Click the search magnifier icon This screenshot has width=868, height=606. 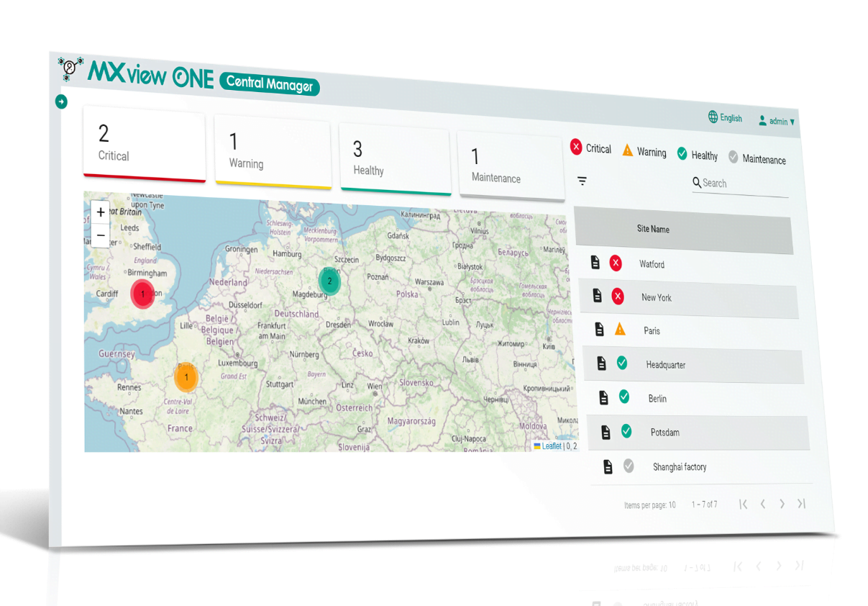697,183
